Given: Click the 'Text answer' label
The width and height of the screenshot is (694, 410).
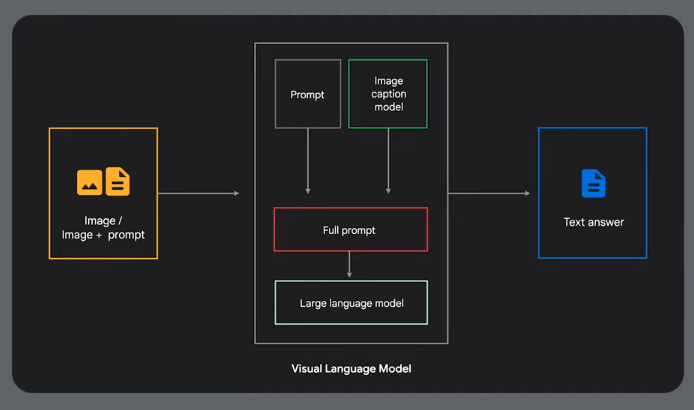Looking at the screenshot, I should 593,222.
